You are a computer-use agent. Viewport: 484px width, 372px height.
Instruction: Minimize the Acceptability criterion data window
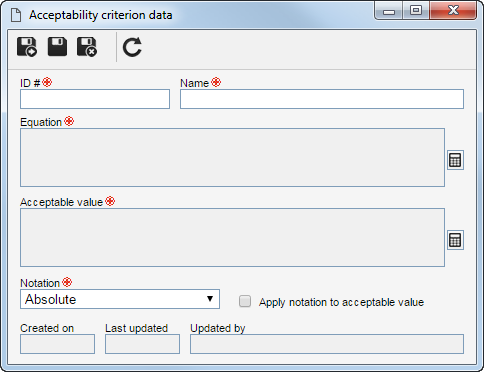[x=389, y=11]
